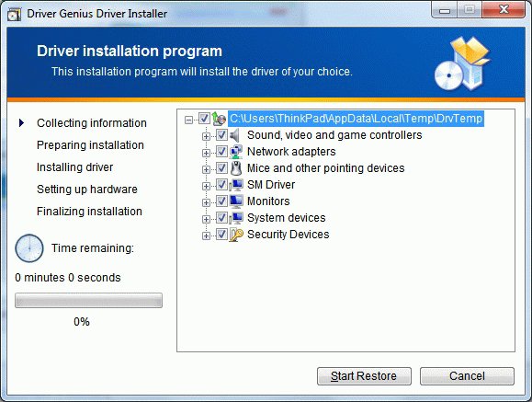532x402 pixels.
Task: Uncheck the root DrvTemp folder checkbox
Action: pyautogui.click(x=204, y=119)
